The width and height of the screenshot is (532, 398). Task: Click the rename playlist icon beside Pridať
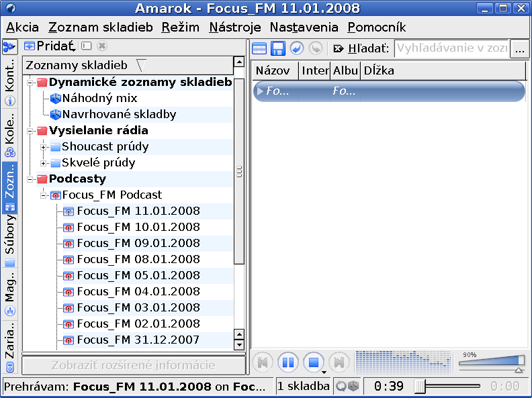pyautogui.click(x=87, y=46)
